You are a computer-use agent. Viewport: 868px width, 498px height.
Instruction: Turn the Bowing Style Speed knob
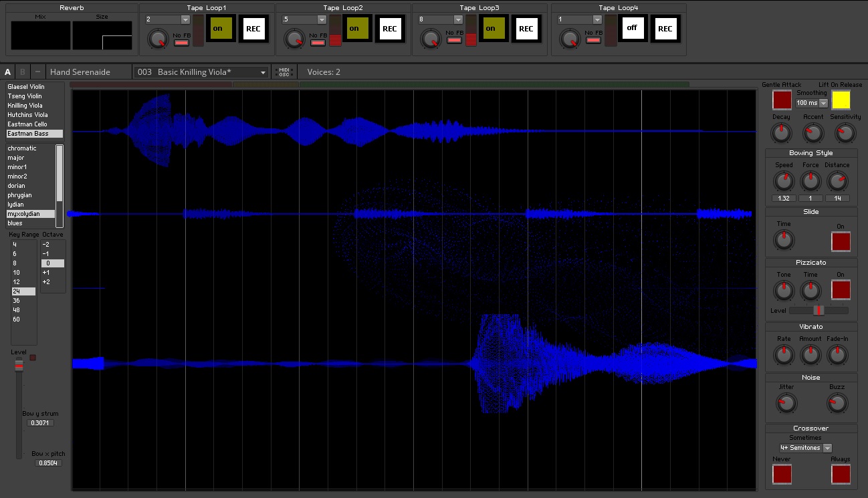point(784,181)
